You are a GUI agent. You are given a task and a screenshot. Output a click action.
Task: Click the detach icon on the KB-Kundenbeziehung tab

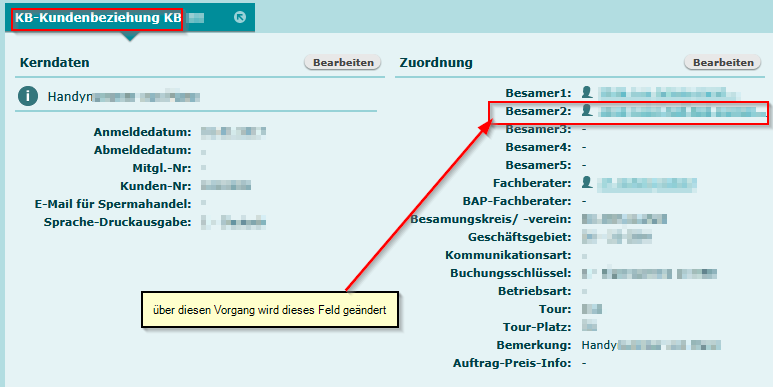coord(240,18)
